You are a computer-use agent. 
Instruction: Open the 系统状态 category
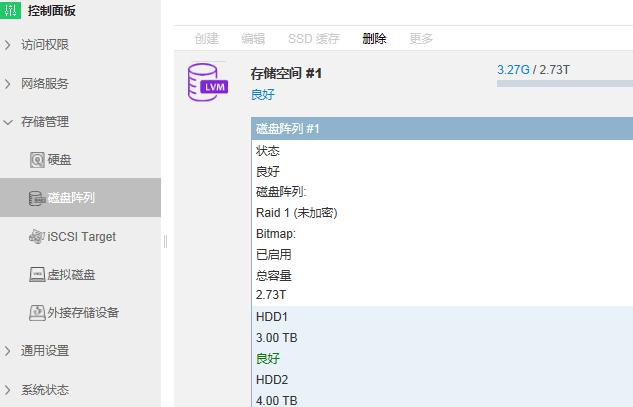45,390
